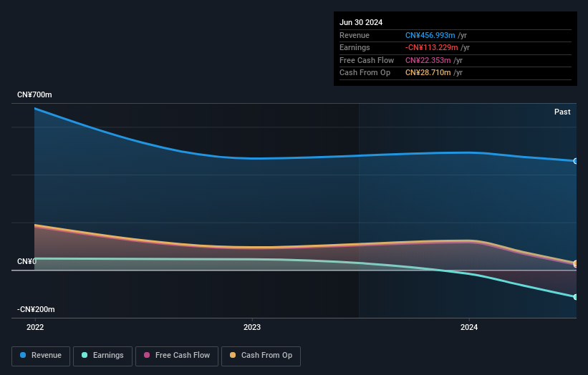The width and height of the screenshot is (588, 375).
Task: Click the 2024 x-axis label
Action: click(469, 327)
